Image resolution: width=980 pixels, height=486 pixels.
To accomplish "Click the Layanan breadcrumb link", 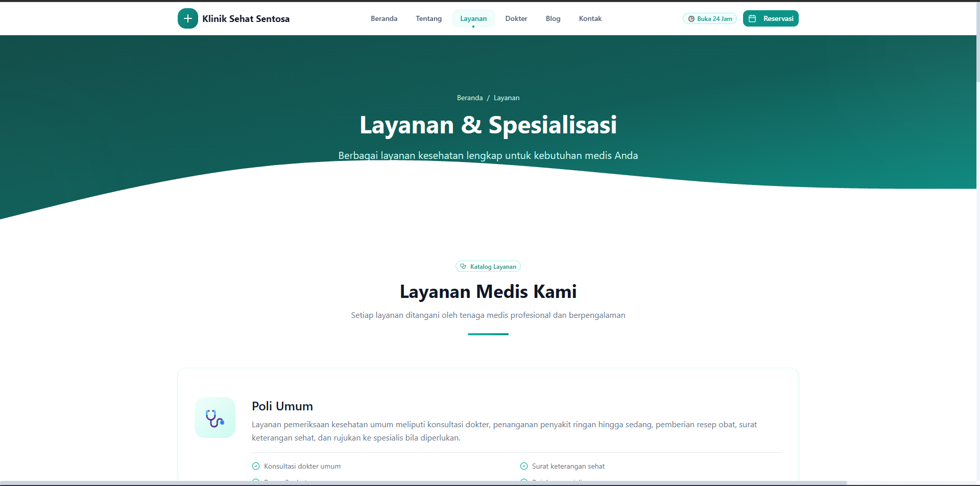I will coord(507,98).
